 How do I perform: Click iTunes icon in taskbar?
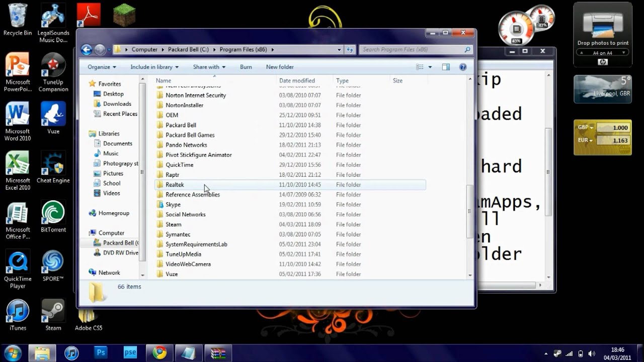tap(72, 353)
